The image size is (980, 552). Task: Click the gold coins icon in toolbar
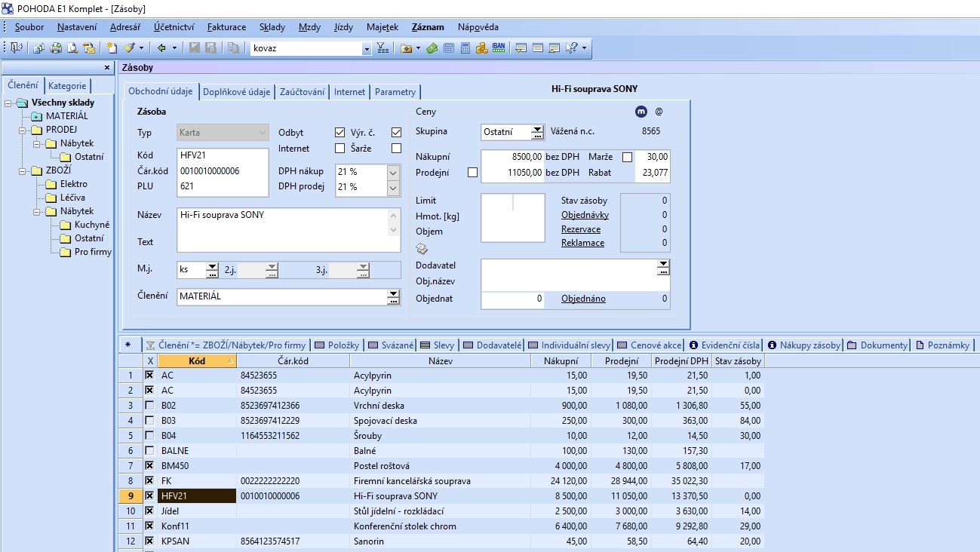[482, 48]
